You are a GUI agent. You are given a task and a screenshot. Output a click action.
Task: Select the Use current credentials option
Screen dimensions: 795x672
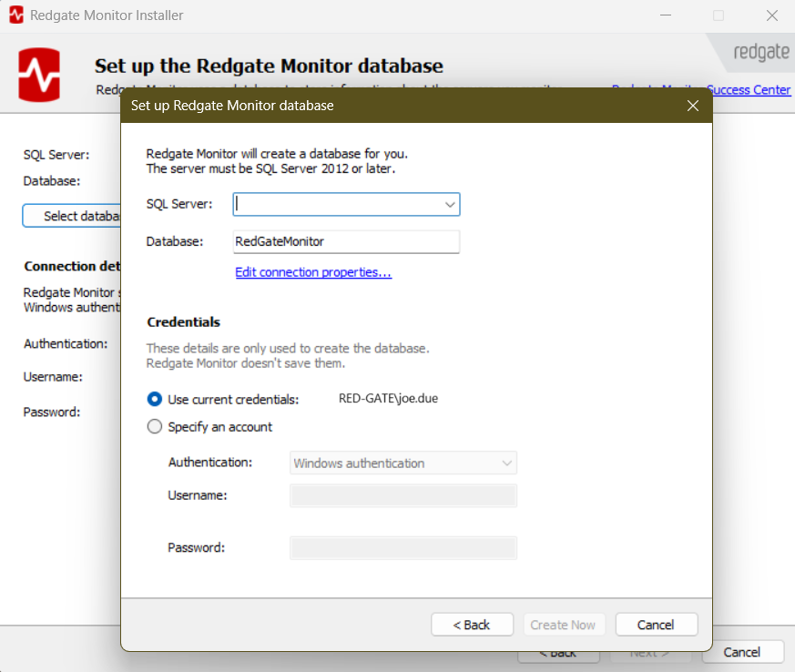coord(155,399)
